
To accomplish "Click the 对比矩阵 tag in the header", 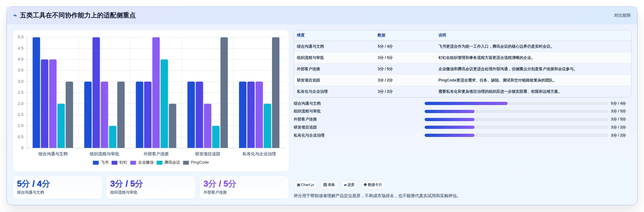I will tap(622, 15).
